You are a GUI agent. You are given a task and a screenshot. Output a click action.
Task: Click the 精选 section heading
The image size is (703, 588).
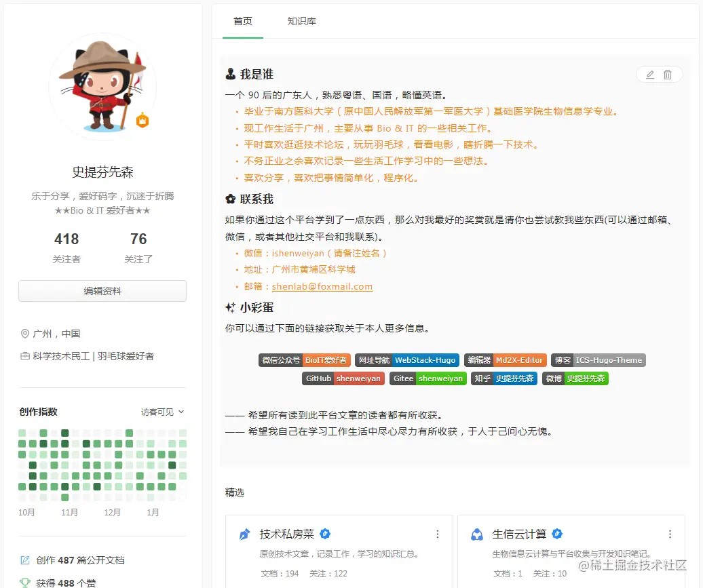point(235,492)
